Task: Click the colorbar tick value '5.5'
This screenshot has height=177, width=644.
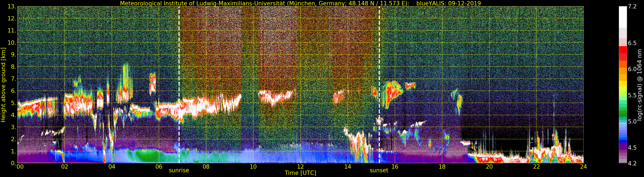Action: click(632, 95)
